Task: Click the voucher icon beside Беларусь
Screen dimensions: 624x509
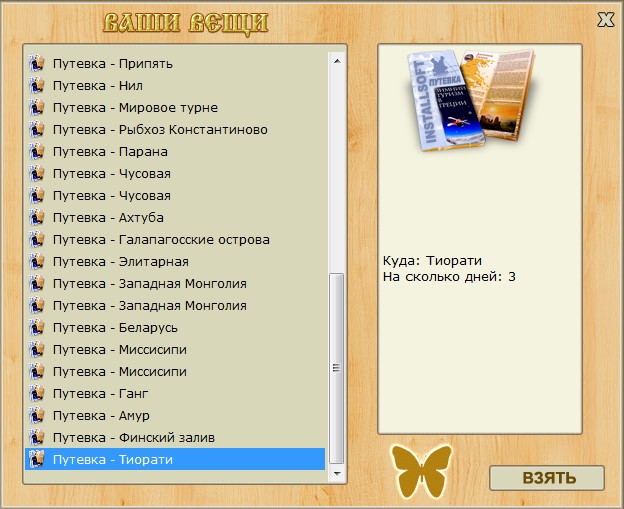Action: tap(37, 328)
